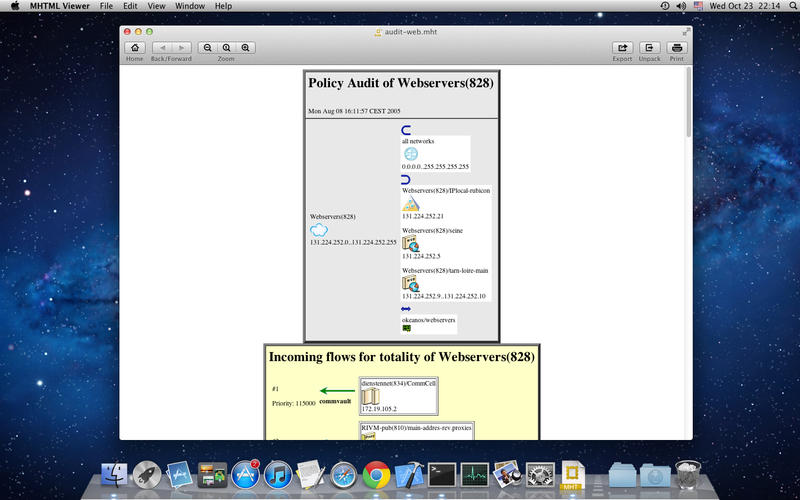This screenshot has width=800, height=500.
Task: Go back using the Back arrow
Action: [162, 47]
